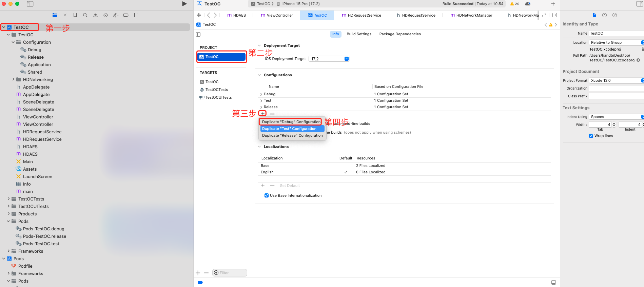Select the TestOCUITests target
644x287 pixels.
point(216,97)
